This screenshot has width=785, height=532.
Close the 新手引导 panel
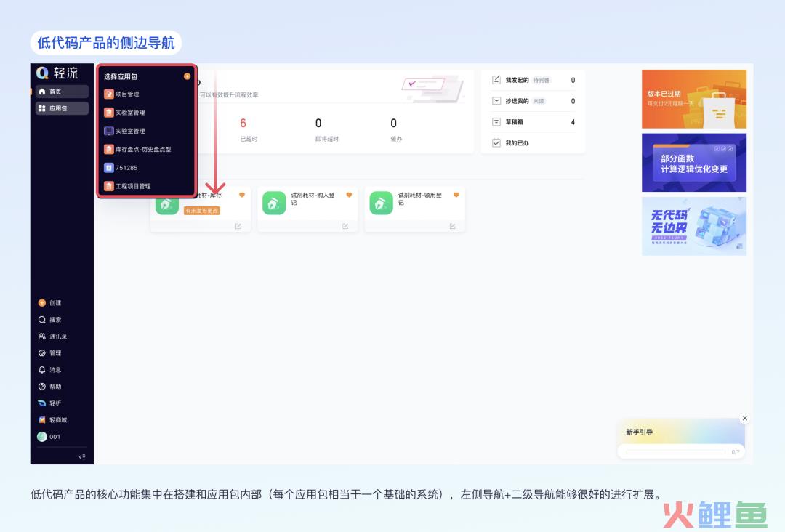click(745, 418)
